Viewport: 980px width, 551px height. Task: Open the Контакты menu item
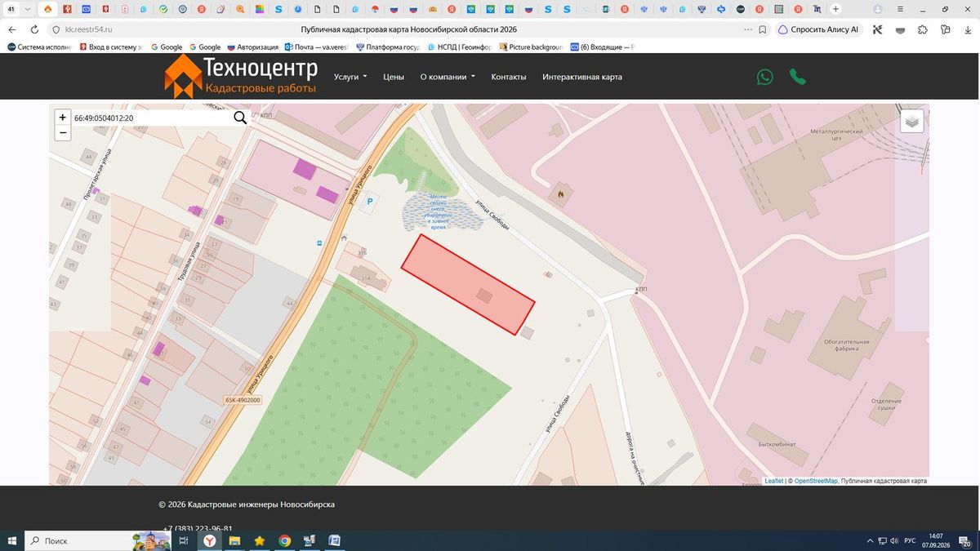[x=509, y=77]
